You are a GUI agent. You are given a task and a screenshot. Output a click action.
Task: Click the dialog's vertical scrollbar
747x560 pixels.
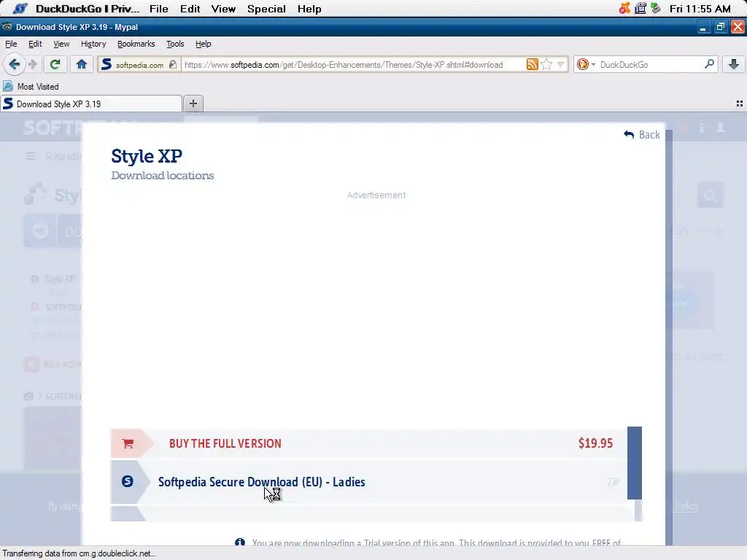(669, 338)
